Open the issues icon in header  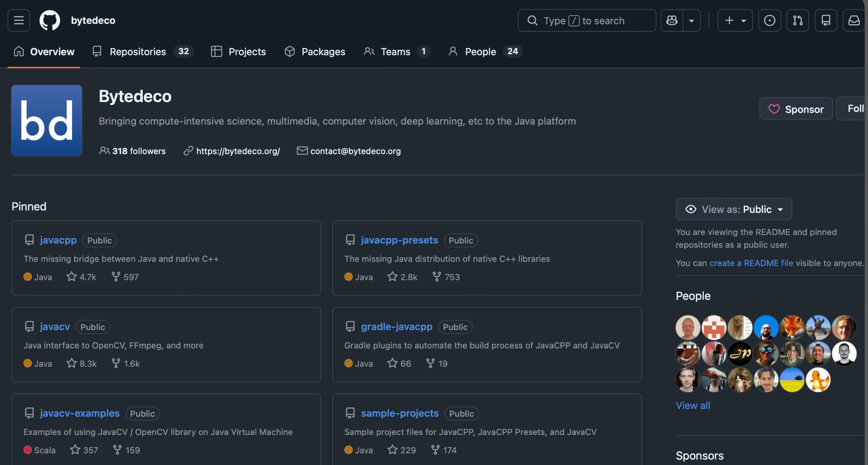770,20
